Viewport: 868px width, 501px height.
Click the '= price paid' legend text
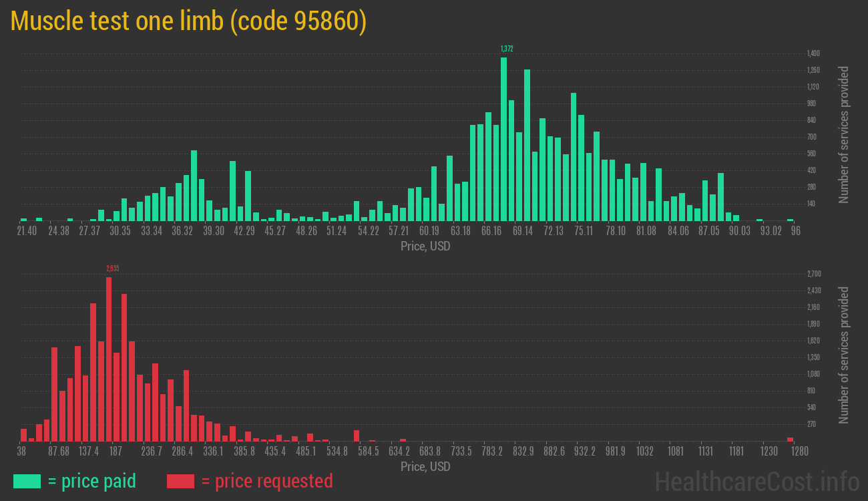[92, 481]
